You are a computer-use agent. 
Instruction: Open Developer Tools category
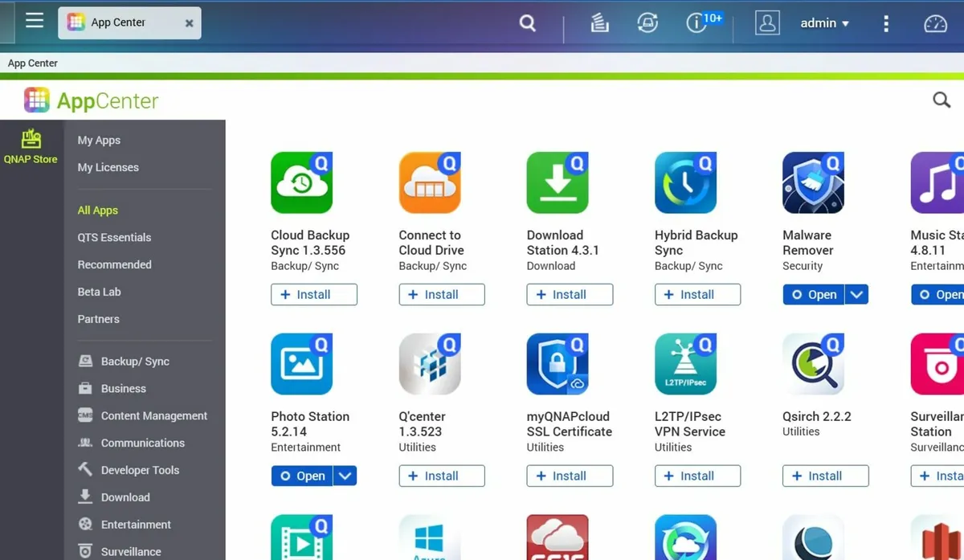pyautogui.click(x=129, y=470)
